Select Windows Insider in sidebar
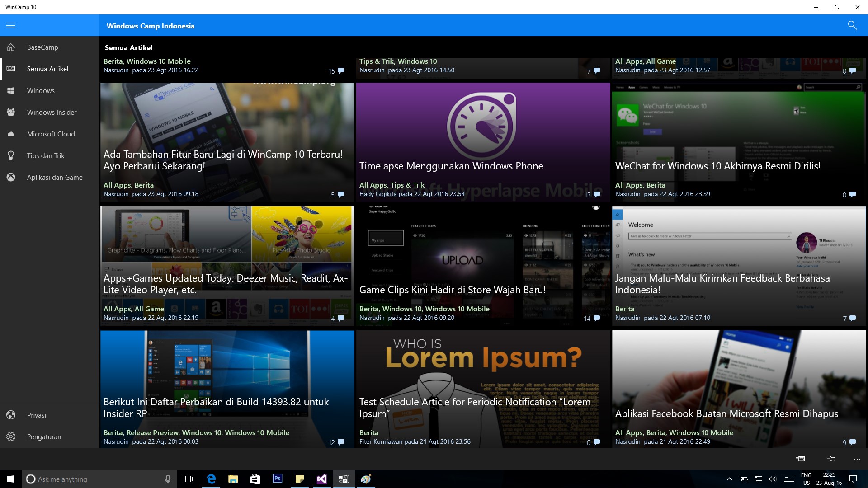This screenshot has width=868, height=488. (x=52, y=113)
